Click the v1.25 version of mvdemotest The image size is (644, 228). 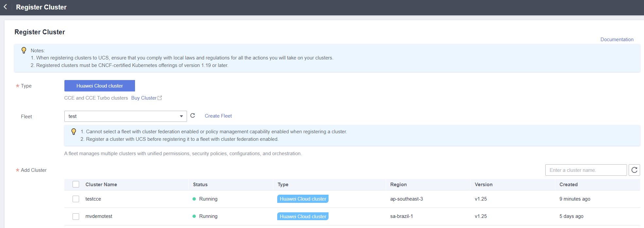click(481, 216)
